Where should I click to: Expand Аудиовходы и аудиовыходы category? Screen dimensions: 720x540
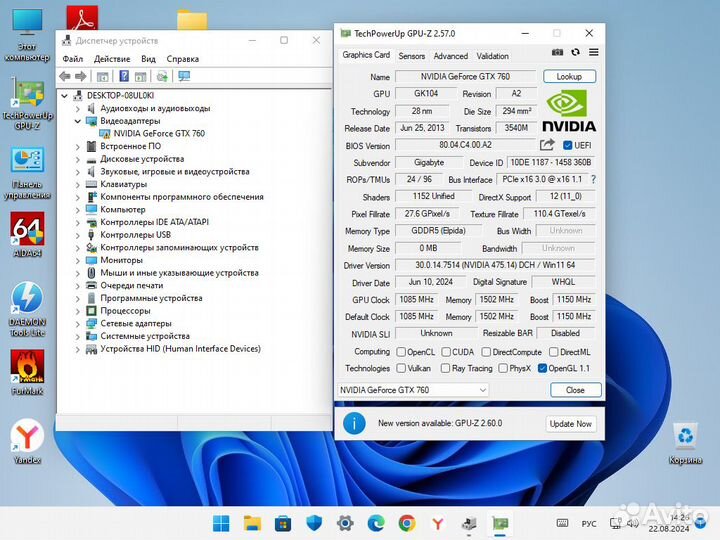tap(77, 108)
